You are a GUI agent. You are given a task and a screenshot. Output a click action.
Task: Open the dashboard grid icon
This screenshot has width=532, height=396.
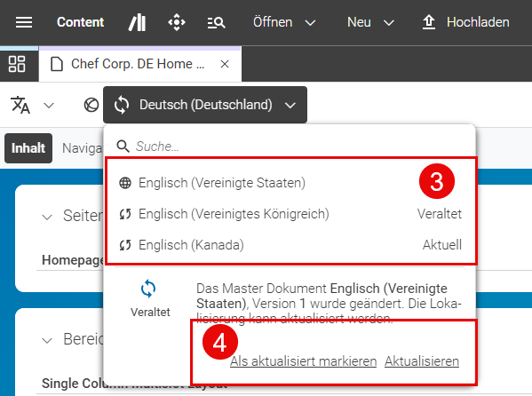(17, 64)
